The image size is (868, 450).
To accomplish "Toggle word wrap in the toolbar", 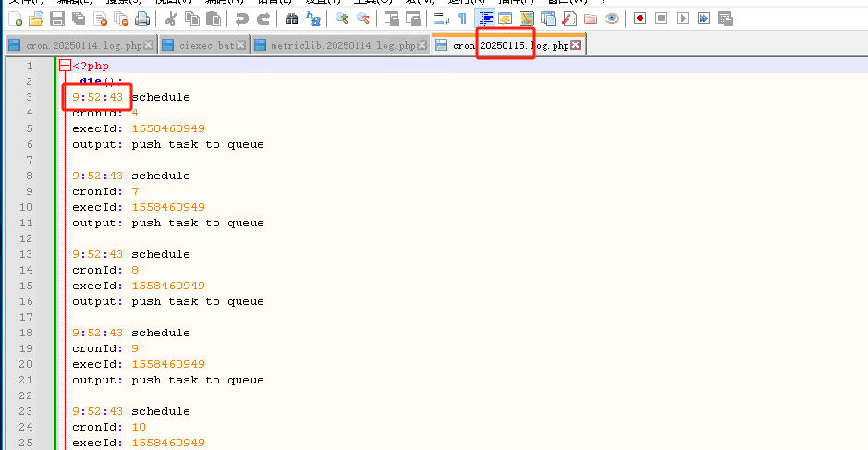I will click(441, 18).
